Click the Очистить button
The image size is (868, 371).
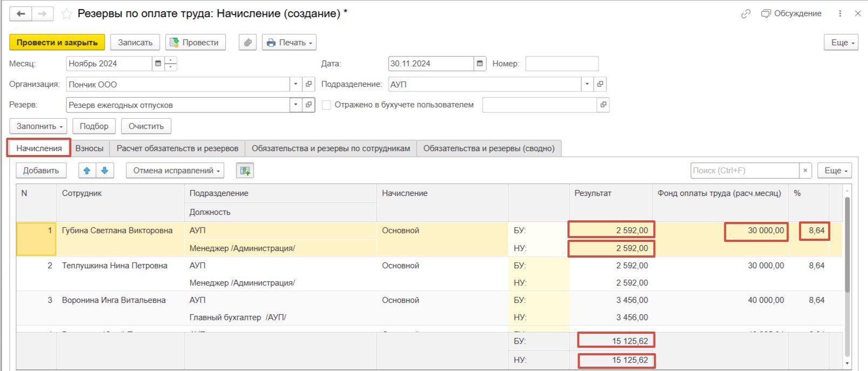(x=146, y=126)
